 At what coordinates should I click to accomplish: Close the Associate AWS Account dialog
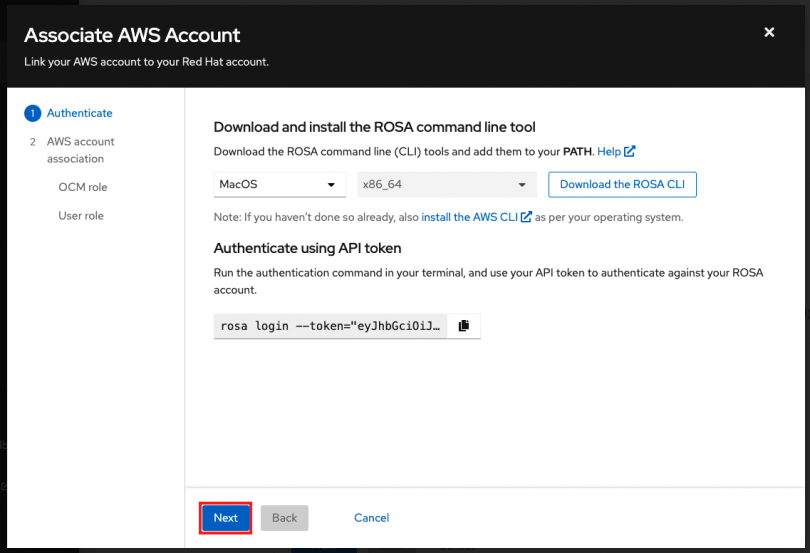click(x=769, y=33)
